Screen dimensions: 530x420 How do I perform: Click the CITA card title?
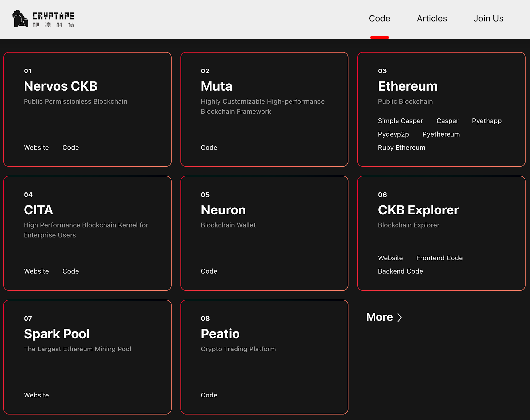coord(38,210)
